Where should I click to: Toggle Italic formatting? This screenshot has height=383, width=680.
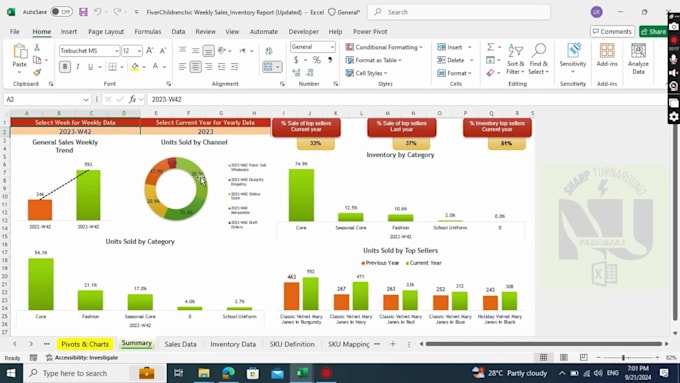pos(78,66)
